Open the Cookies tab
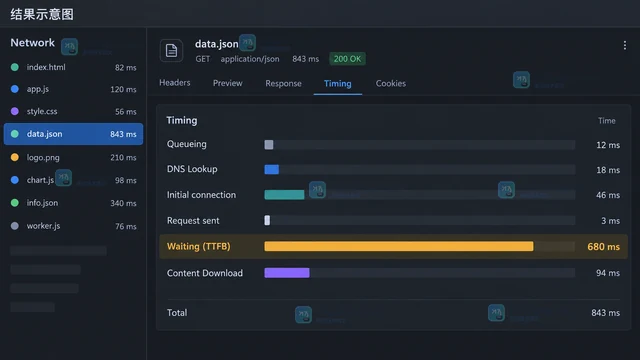Viewport: 640px width, 360px height. pyautogui.click(x=391, y=83)
